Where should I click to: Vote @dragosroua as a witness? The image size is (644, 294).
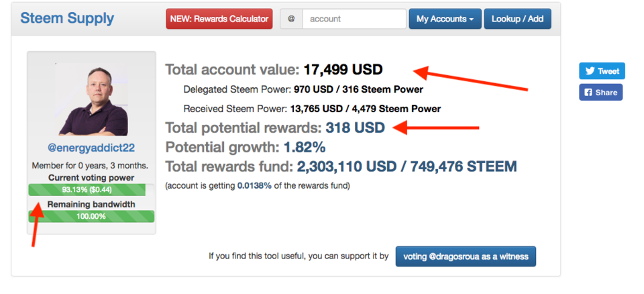point(466,256)
